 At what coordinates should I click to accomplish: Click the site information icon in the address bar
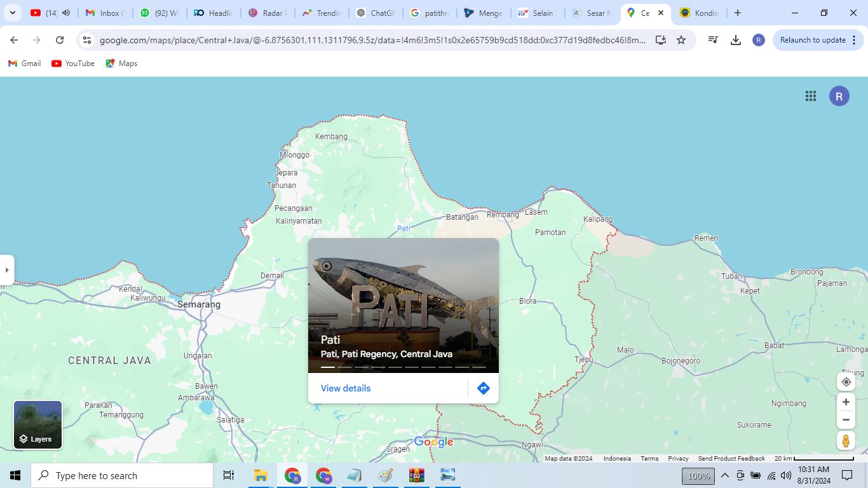88,40
